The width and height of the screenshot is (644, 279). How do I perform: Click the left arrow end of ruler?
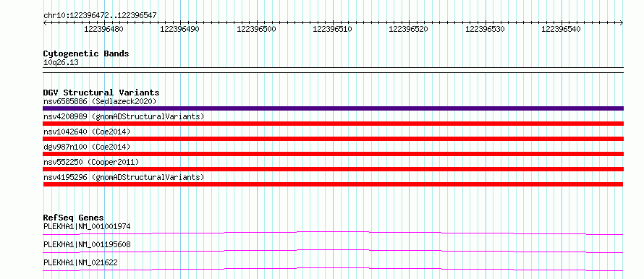pyautogui.click(x=45, y=22)
